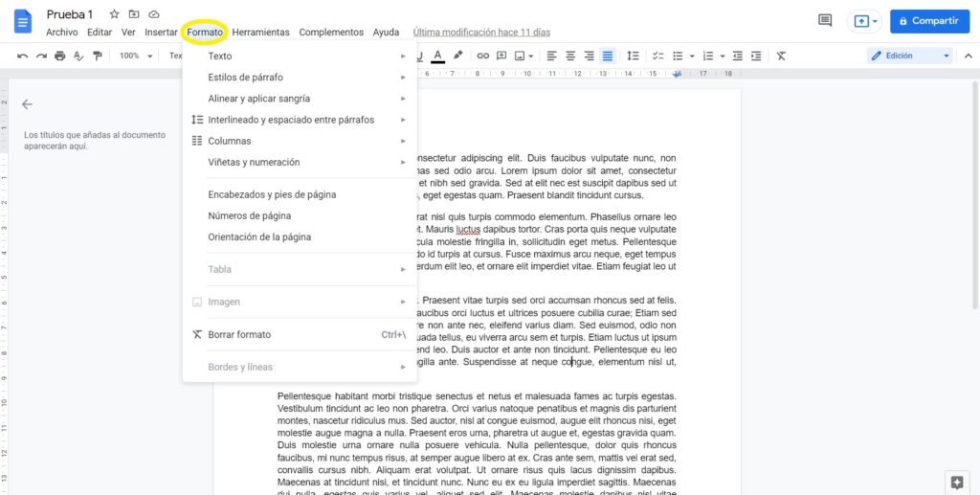The image size is (980, 495).
Task: Open Google Docs home icon
Action: coord(23,23)
